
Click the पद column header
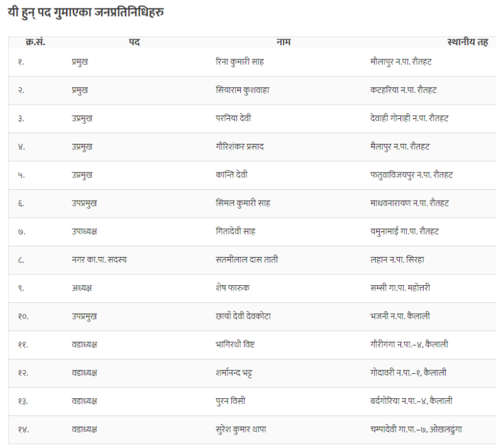click(134, 43)
